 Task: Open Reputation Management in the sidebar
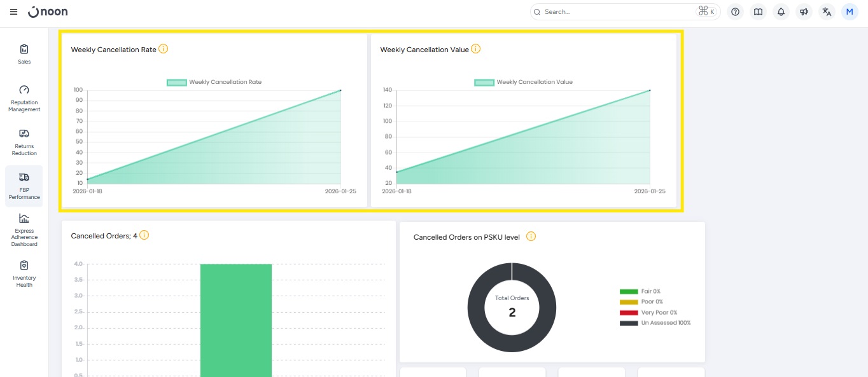24,99
